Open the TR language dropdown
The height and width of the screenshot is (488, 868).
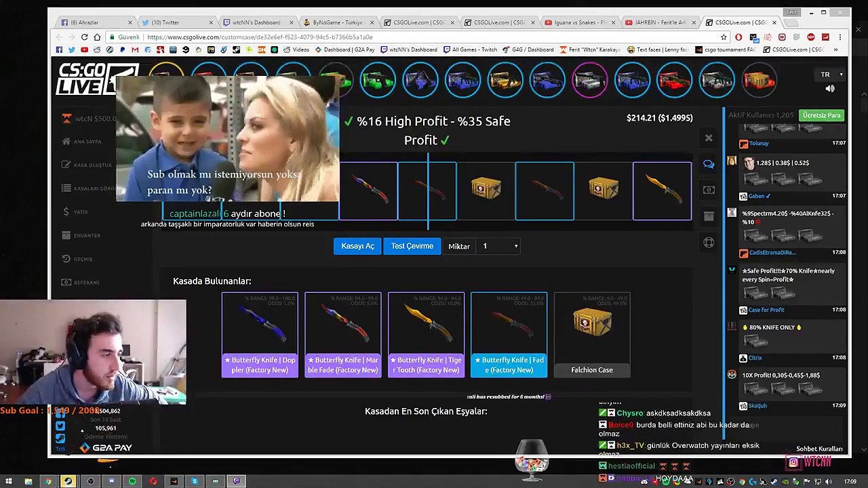831,75
